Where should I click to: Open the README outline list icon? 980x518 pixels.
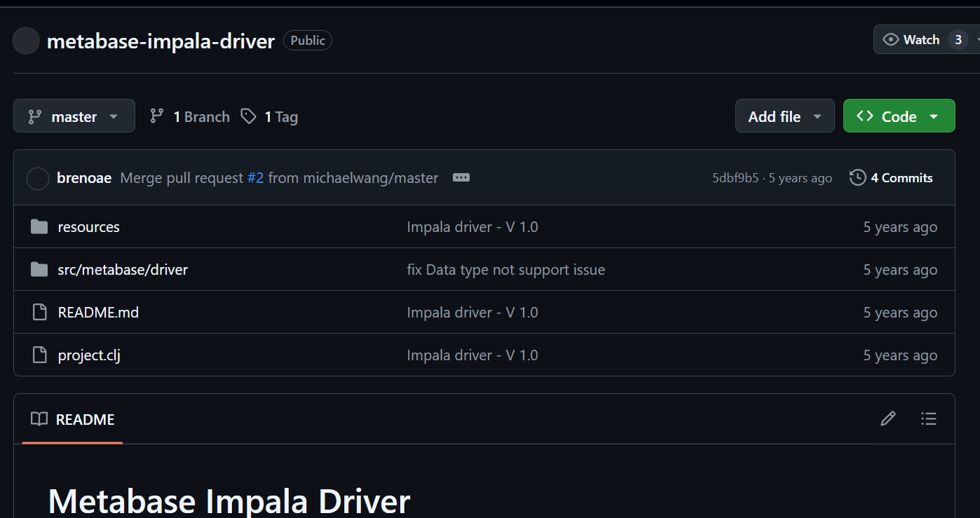tap(929, 419)
